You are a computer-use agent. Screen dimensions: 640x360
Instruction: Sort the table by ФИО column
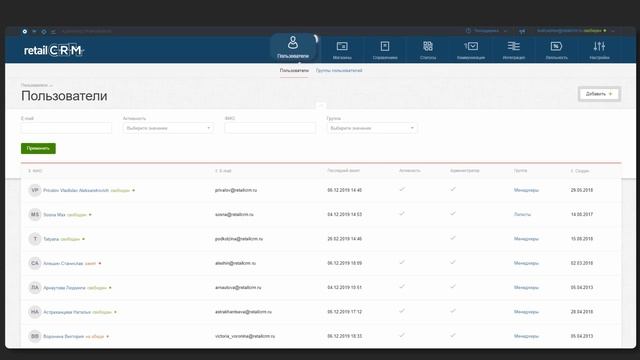36,171
